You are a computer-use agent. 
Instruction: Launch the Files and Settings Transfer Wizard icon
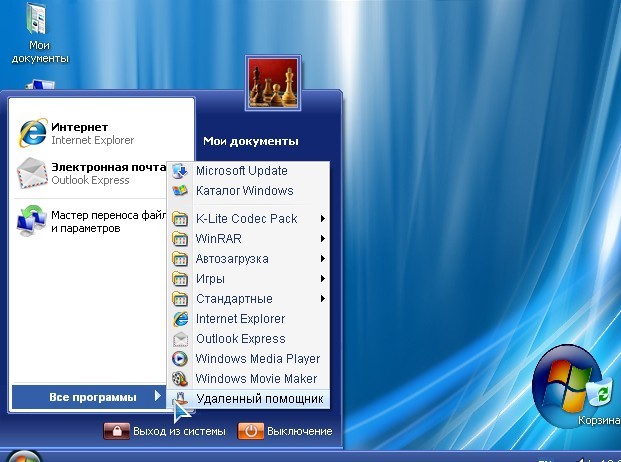pyautogui.click(x=32, y=221)
